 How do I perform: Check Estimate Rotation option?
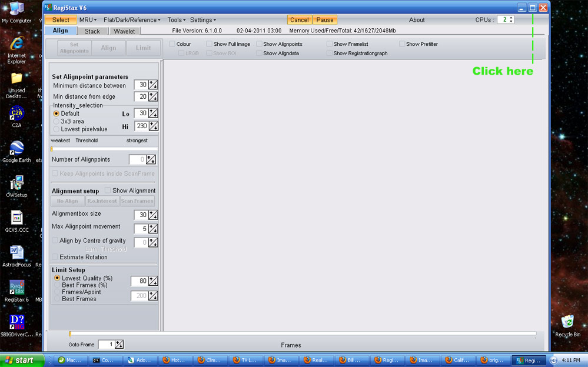click(55, 257)
